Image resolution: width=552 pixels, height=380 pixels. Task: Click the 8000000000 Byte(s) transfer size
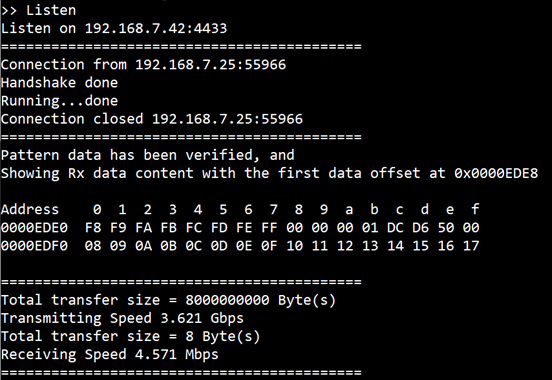coord(261,300)
